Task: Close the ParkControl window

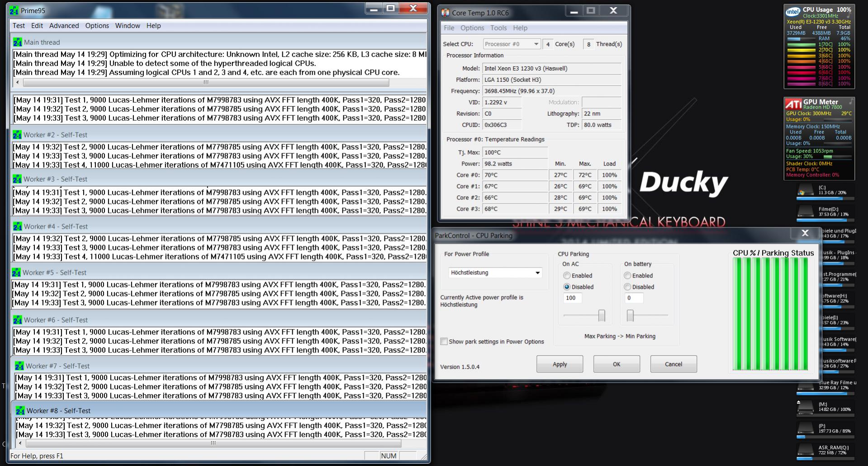Action: (805, 233)
